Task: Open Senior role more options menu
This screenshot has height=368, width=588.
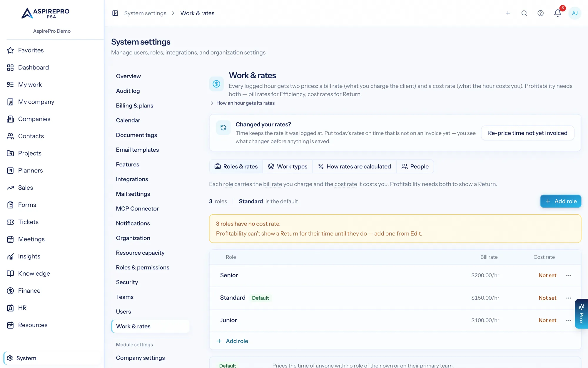Action: [569, 276]
